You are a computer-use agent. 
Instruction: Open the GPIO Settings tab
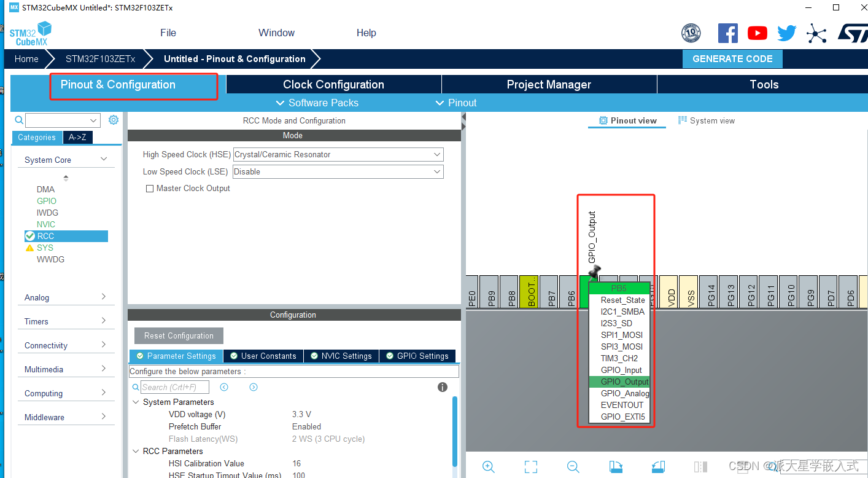click(x=417, y=356)
